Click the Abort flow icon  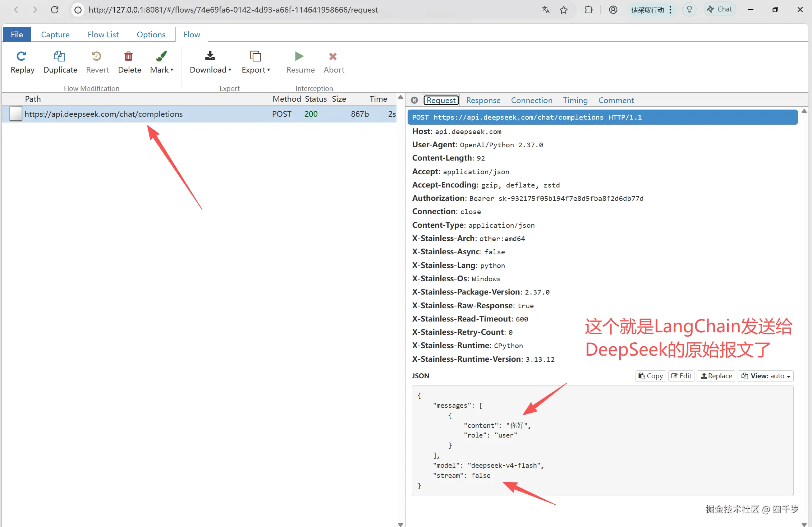tap(333, 56)
